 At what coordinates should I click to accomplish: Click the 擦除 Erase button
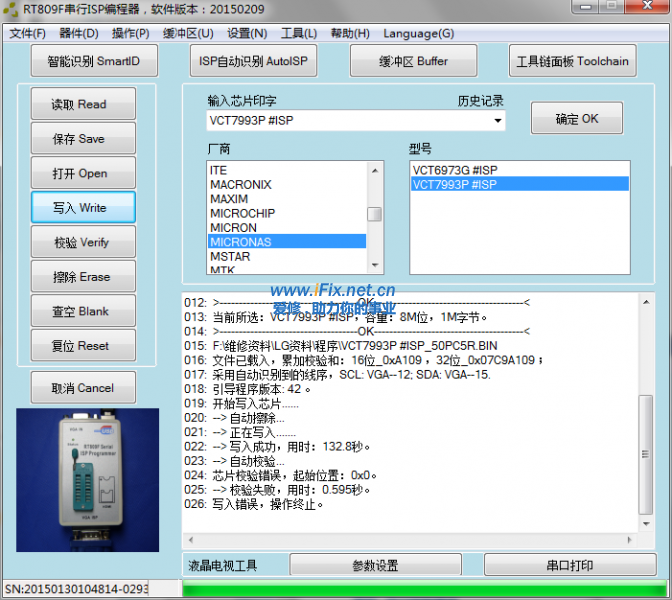[x=83, y=276]
